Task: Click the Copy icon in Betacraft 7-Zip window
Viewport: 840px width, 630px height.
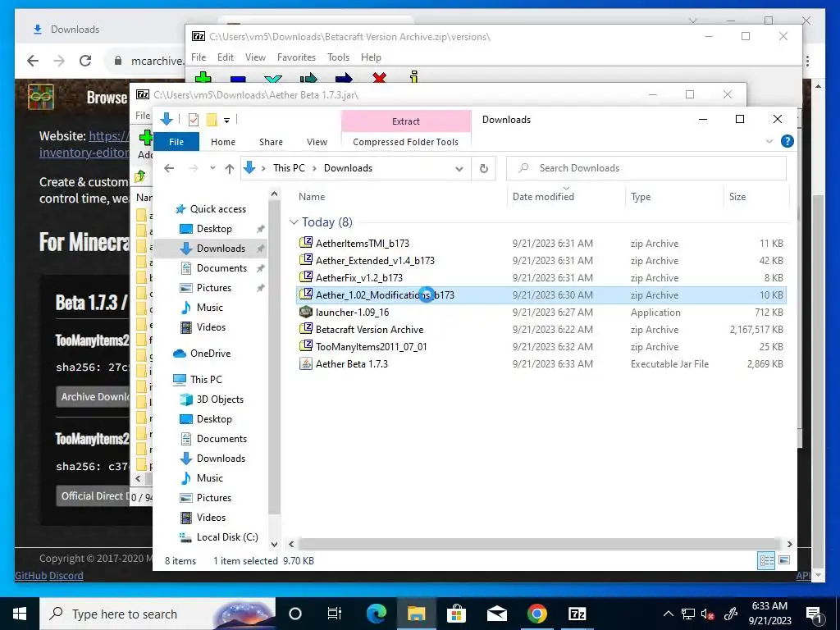Action: click(308, 78)
